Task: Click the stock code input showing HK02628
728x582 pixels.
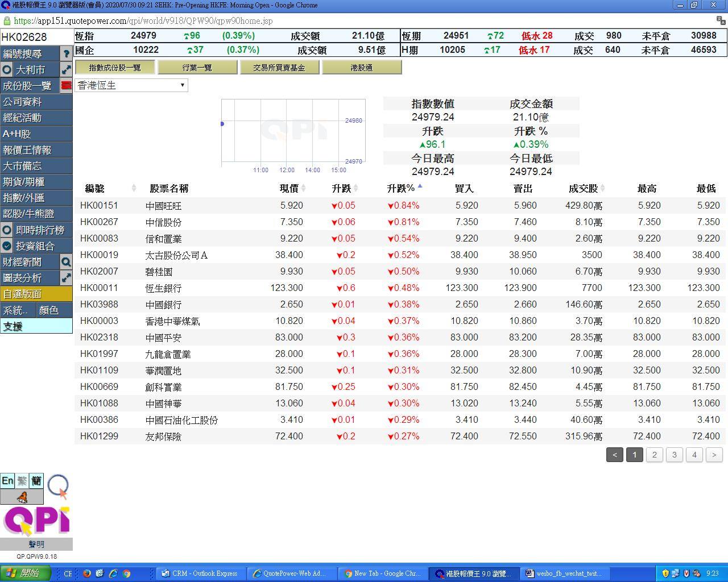Action: (36, 38)
